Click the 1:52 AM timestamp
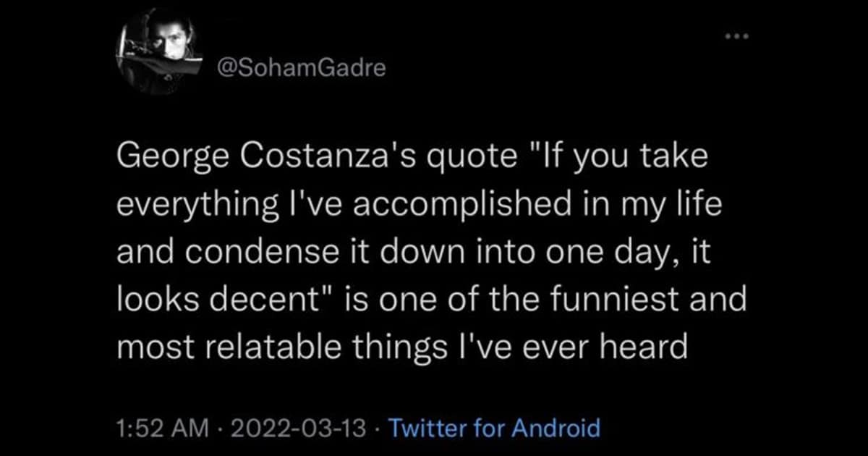The image size is (868, 456). [162, 428]
